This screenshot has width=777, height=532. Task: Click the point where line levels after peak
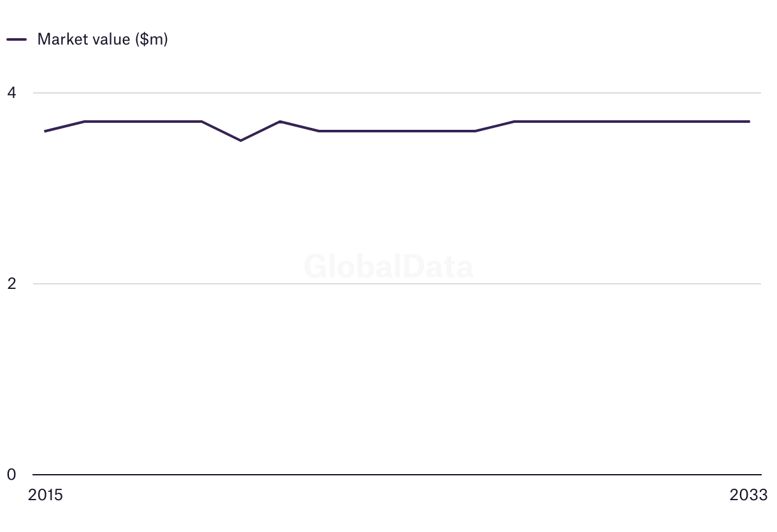click(x=318, y=131)
